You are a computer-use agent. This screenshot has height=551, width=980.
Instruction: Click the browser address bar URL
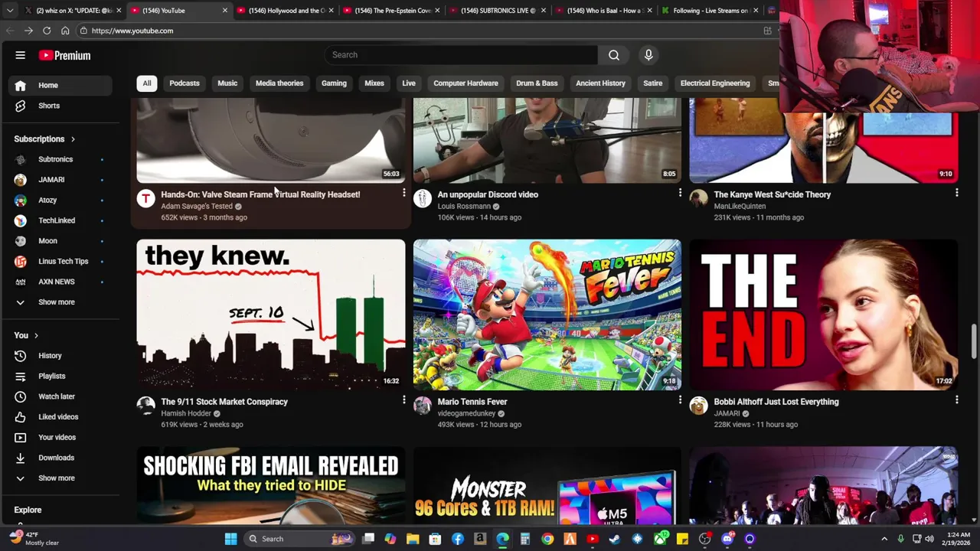click(132, 31)
